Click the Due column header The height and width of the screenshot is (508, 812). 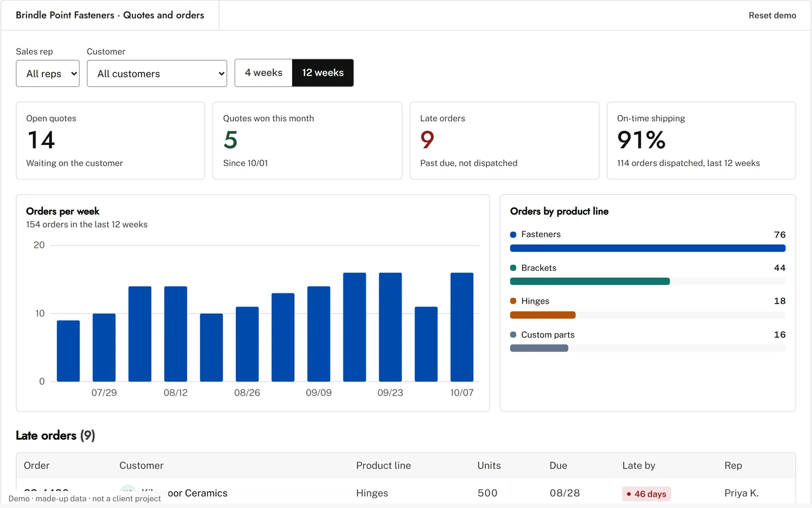point(558,466)
